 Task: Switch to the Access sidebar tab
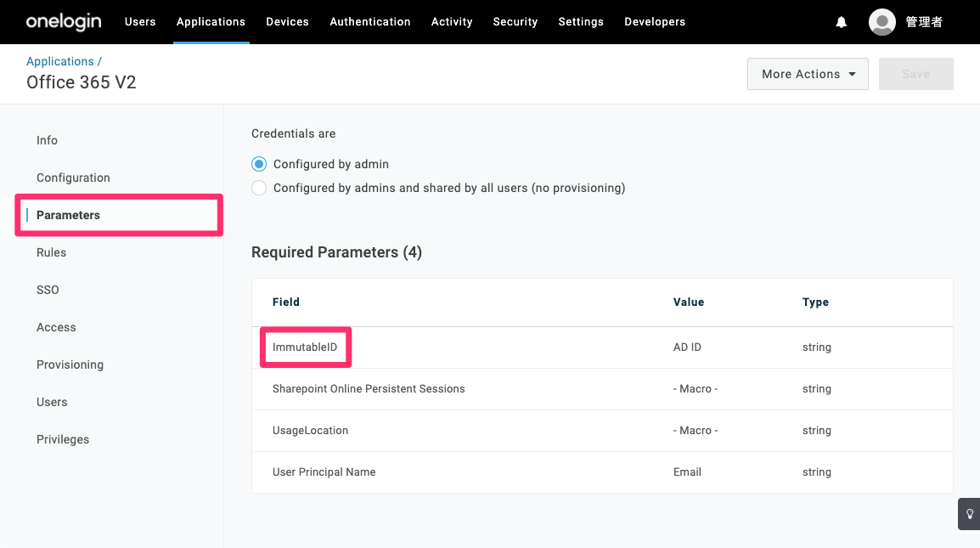(x=56, y=327)
